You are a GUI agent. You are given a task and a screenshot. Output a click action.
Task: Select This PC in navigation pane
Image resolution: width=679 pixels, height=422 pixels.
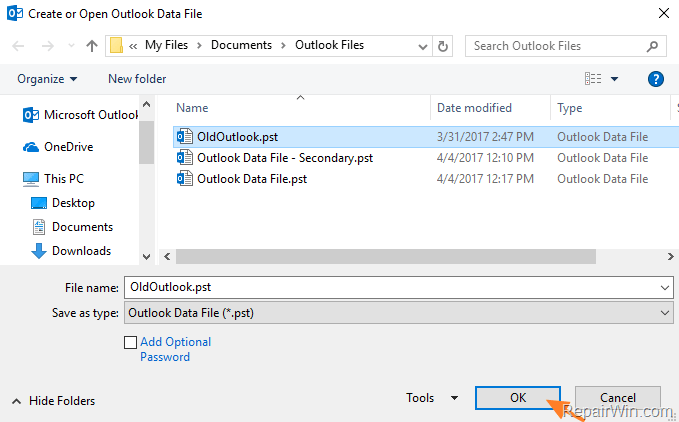click(53, 179)
